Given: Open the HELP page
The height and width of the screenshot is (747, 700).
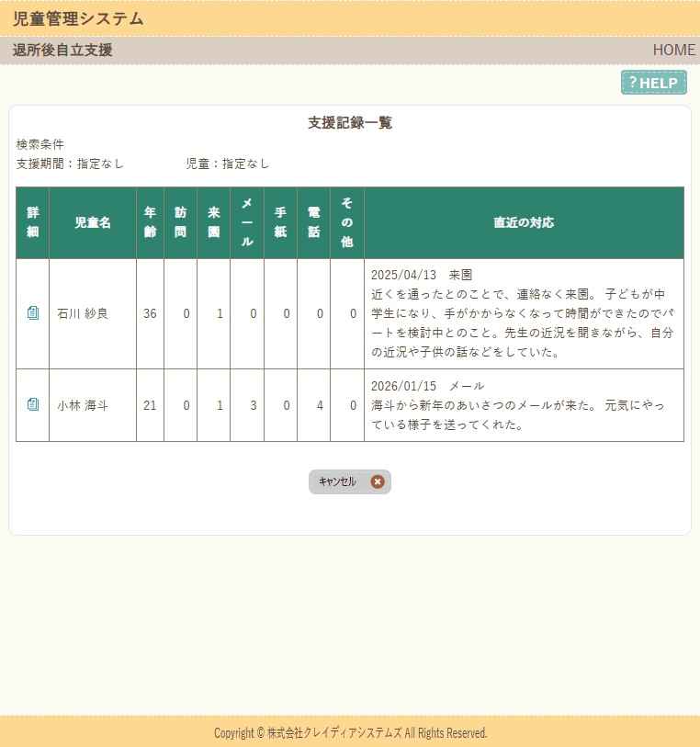Looking at the screenshot, I should 653,83.
